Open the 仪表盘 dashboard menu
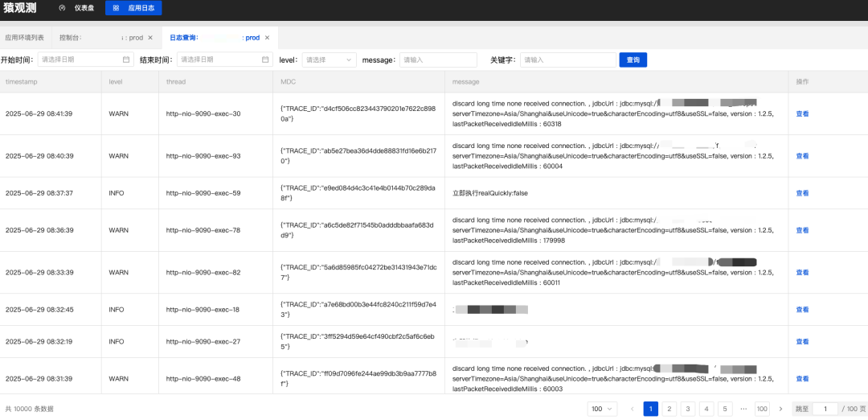This screenshot has width=868, height=420. (76, 8)
